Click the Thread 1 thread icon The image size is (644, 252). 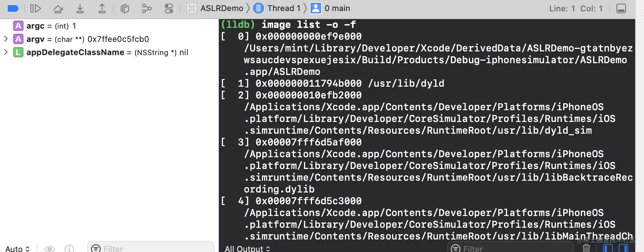coord(258,8)
